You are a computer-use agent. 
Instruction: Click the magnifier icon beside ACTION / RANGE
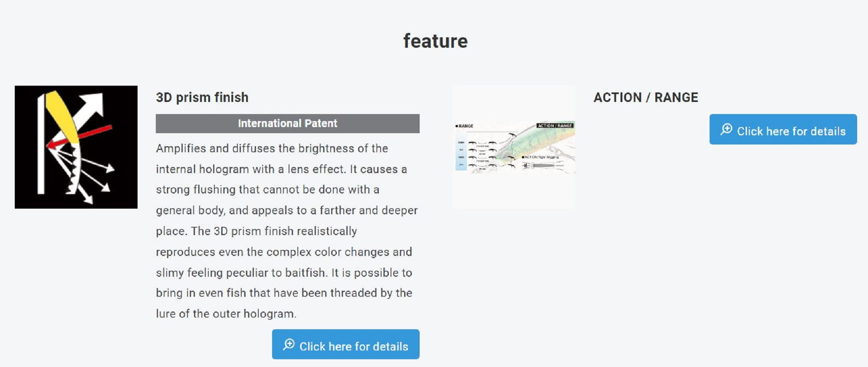click(x=727, y=129)
